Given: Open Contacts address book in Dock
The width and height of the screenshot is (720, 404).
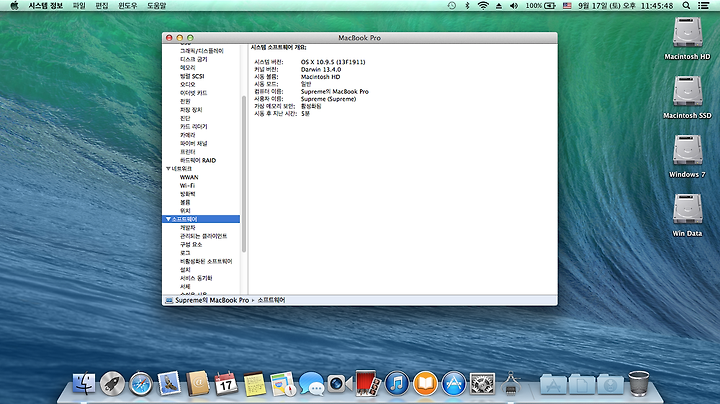Looking at the screenshot, I should click(198, 383).
